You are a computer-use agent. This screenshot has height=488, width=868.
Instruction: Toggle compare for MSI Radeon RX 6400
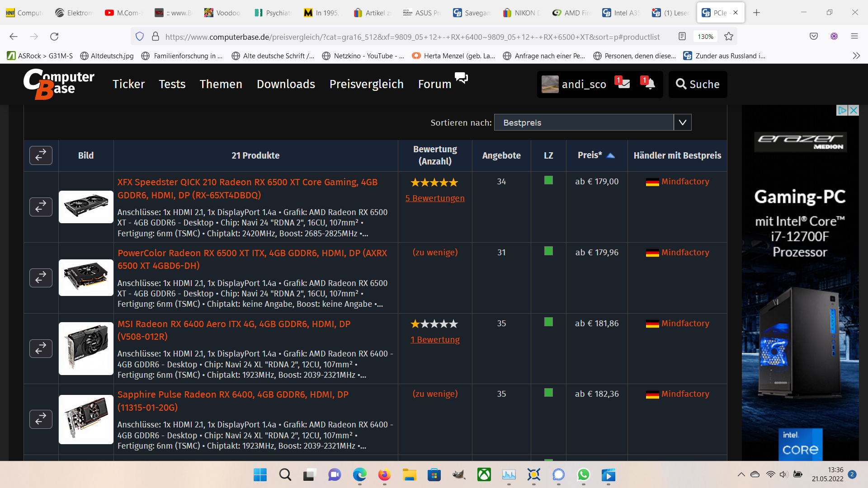coord(41,348)
